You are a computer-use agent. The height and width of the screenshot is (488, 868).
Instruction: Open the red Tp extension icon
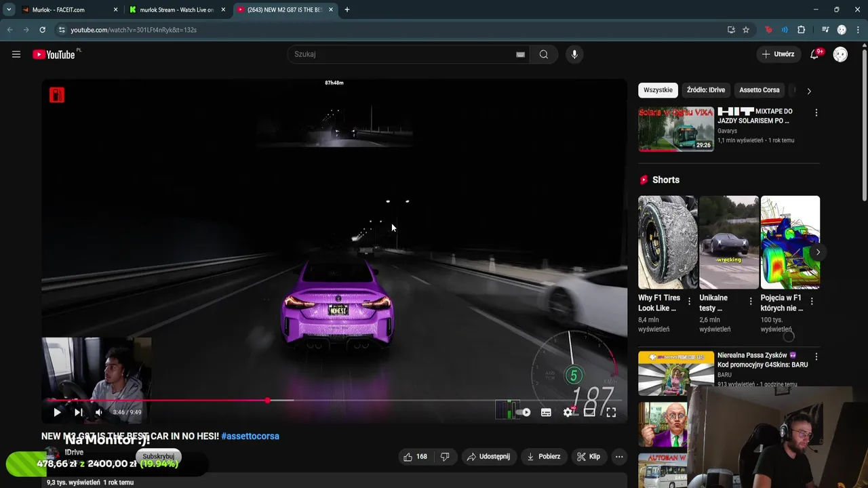[x=768, y=30]
